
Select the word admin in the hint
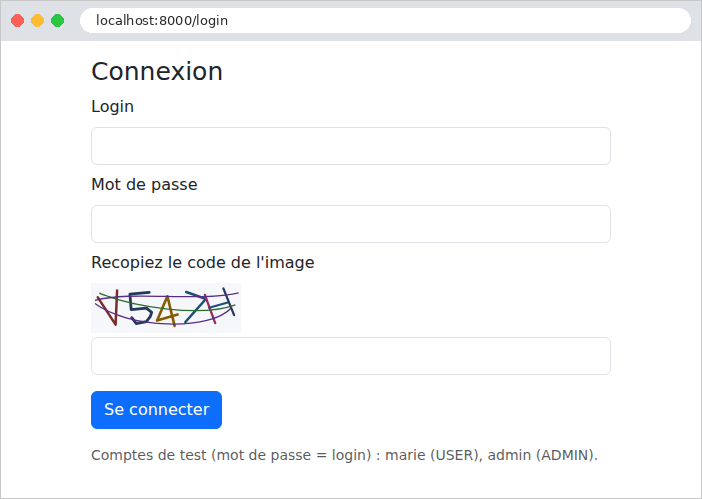(509, 455)
